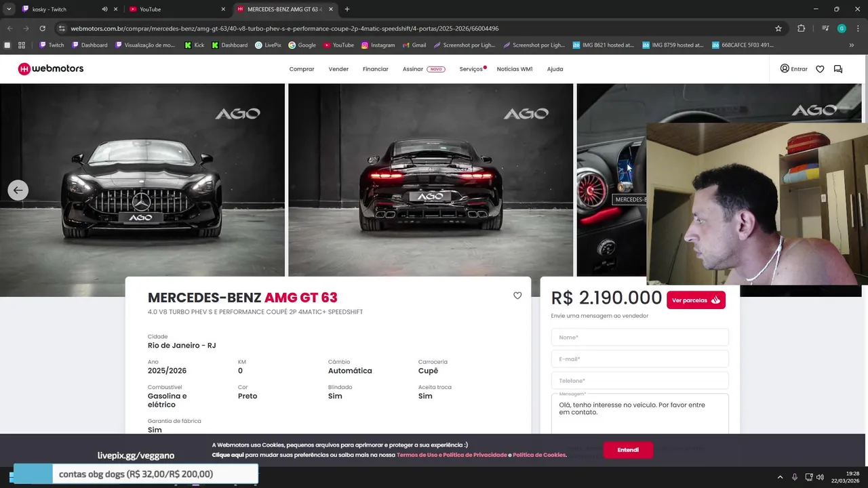The image size is (868, 488).
Task: Open favorites heart icon in header
Action: (x=820, y=69)
